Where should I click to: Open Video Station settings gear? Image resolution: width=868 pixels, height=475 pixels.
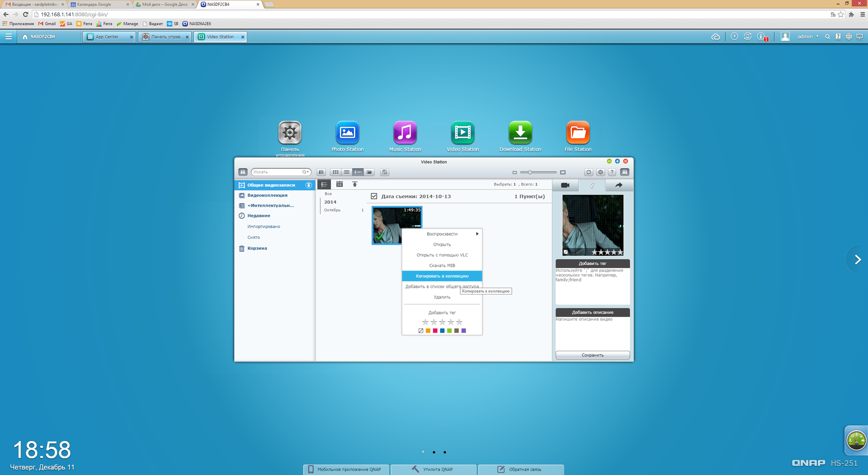[x=600, y=172]
